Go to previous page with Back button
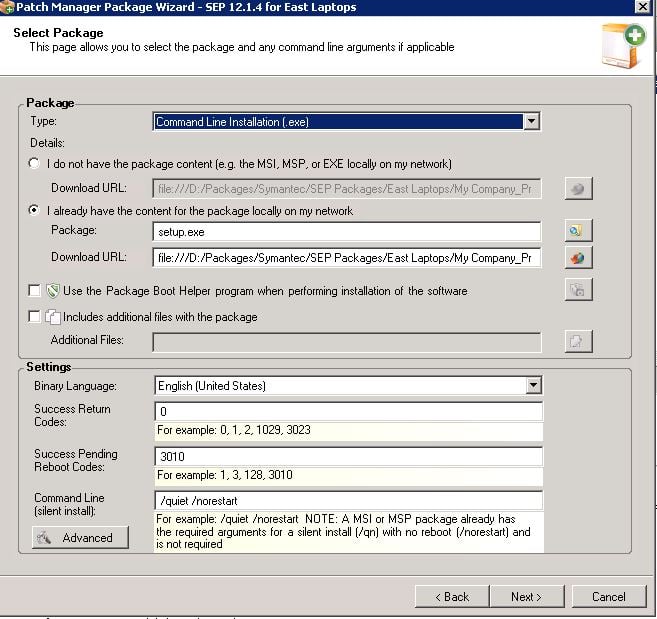 pos(452,596)
